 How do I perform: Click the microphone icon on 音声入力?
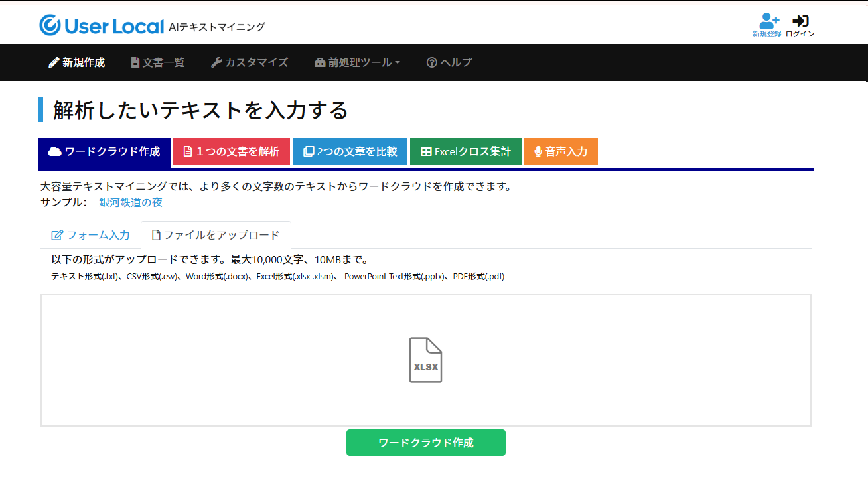click(538, 151)
